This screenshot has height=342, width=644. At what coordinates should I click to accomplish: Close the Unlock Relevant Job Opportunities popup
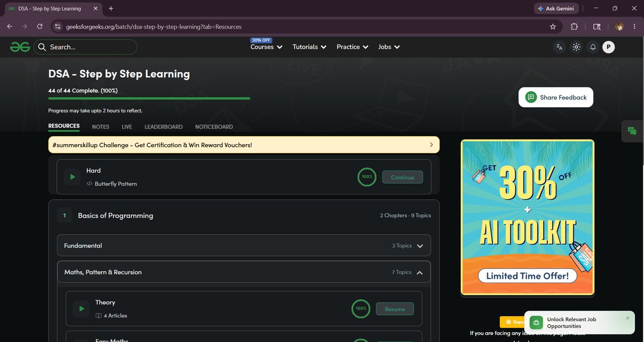pyautogui.click(x=628, y=318)
